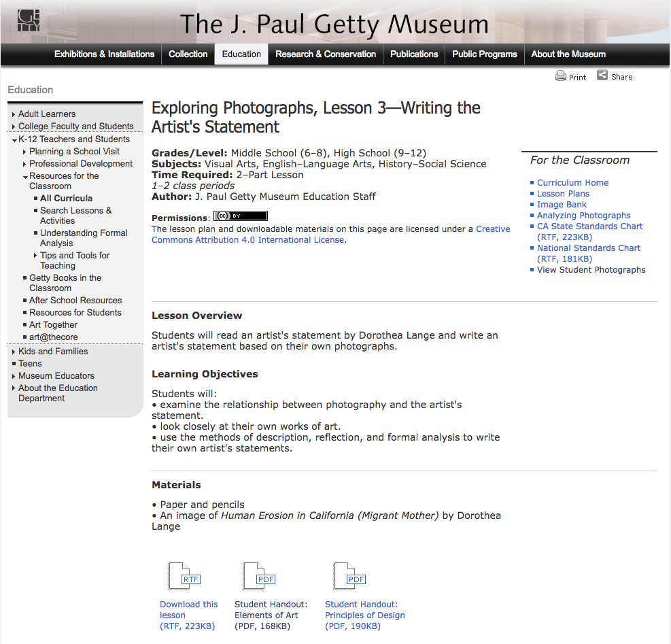Open the Public Programs menu item
671x644 pixels.
click(484, 54)
